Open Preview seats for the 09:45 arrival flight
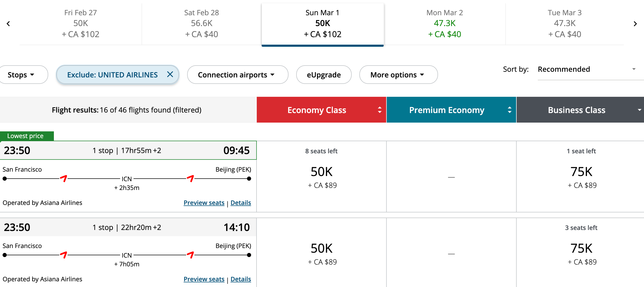 point(204,203)
